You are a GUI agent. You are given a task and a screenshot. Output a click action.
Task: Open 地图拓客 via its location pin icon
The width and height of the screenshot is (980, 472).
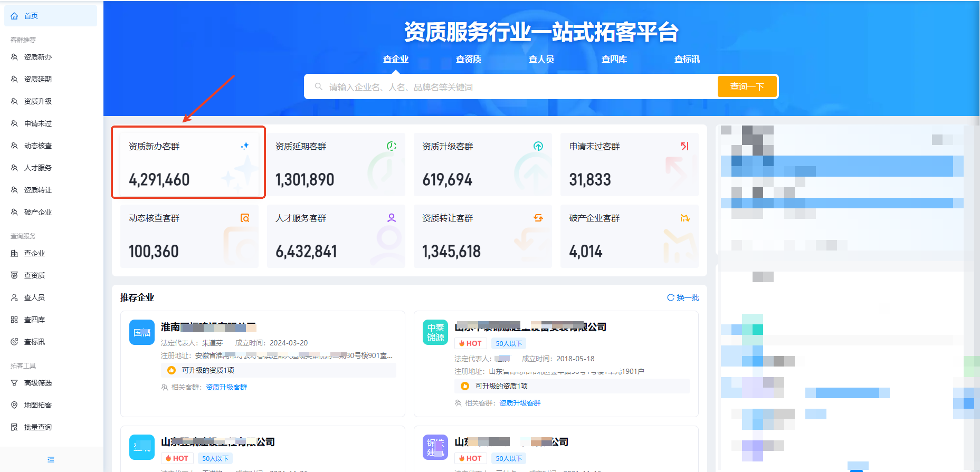pyautogui.click(x=14, y=405)
